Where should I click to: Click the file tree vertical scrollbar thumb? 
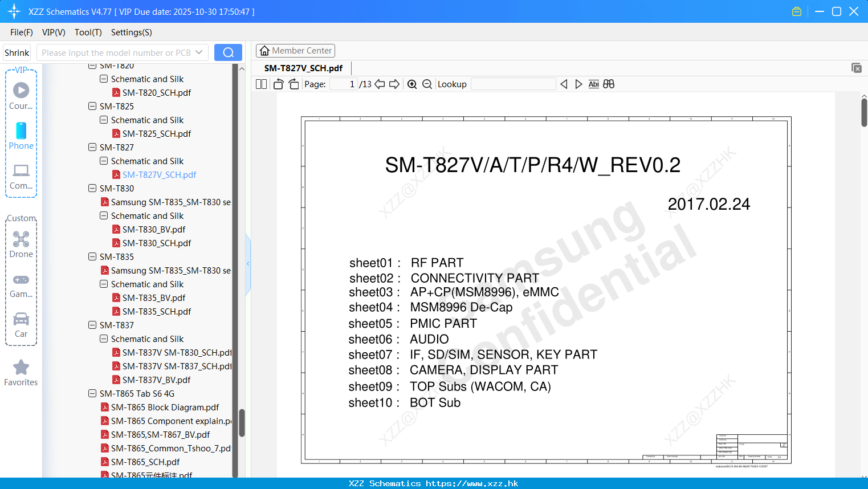click(242, 423)
